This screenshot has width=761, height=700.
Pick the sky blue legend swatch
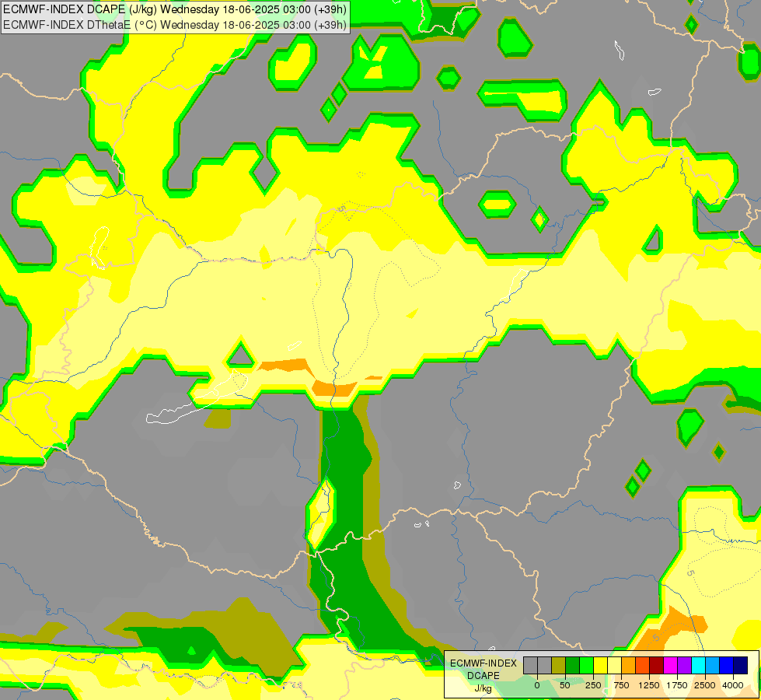(713, 666)
